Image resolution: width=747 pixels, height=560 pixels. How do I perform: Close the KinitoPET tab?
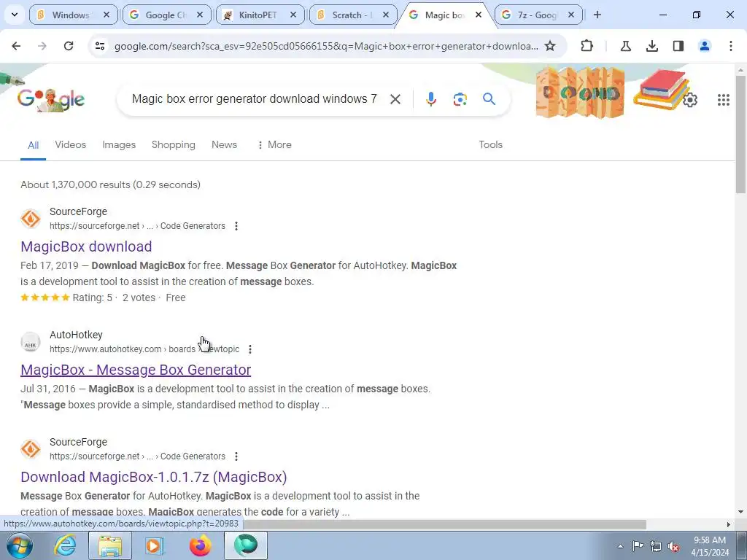click(x=293, y=15)
